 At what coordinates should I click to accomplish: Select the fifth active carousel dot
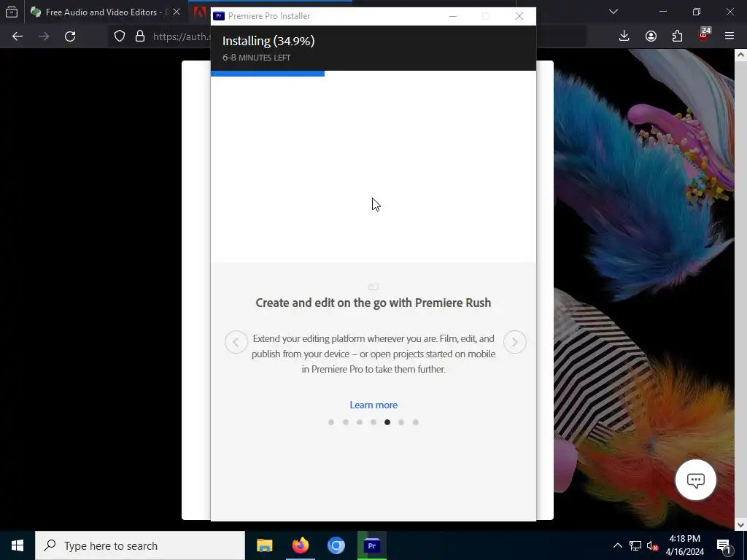pyautogui.click(x=387, y=422)
